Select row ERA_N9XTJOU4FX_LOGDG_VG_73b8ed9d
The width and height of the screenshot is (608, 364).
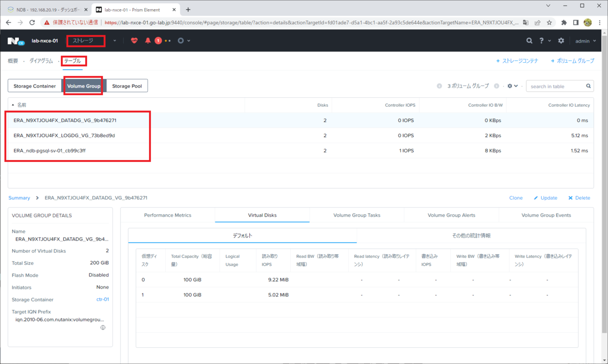coord(300,136)
